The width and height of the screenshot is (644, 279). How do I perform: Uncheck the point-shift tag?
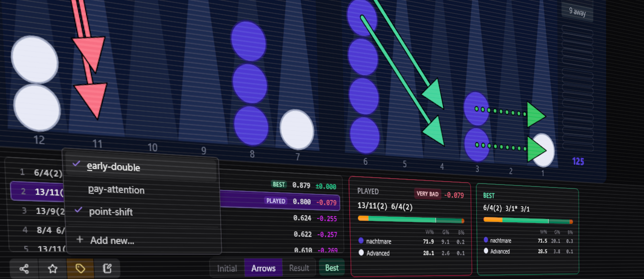pos(142,212)
